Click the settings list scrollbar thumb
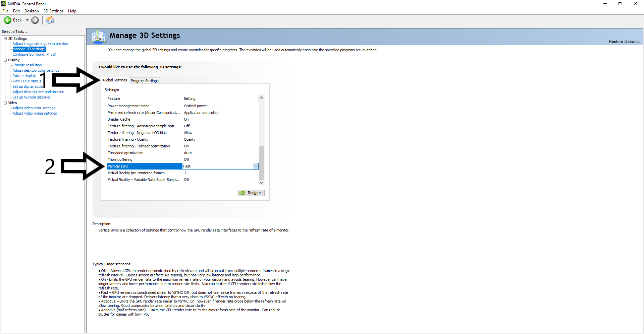The image size is (644, 334). point(262,162)
